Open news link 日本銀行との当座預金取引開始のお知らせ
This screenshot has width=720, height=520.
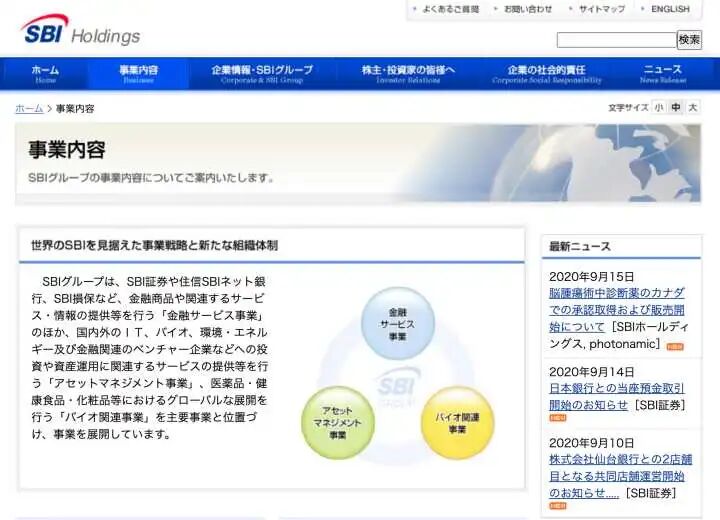click(617, 396)
